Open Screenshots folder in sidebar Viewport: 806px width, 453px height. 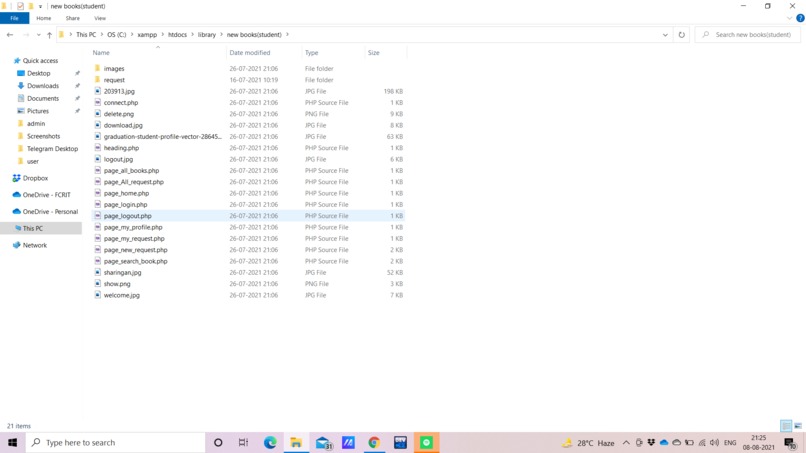43,136
